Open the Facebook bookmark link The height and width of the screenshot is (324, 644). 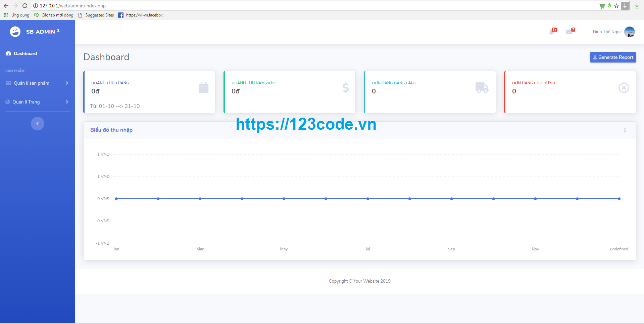point(144,15)
